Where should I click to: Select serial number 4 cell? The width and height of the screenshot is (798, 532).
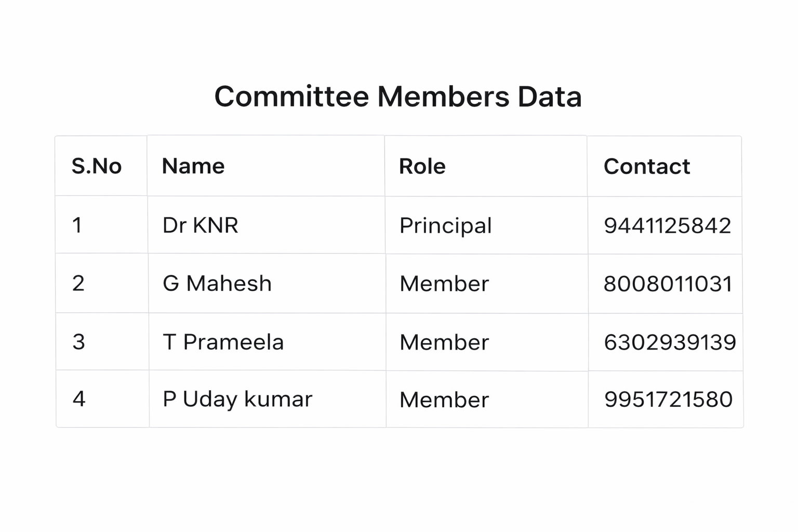79,399
